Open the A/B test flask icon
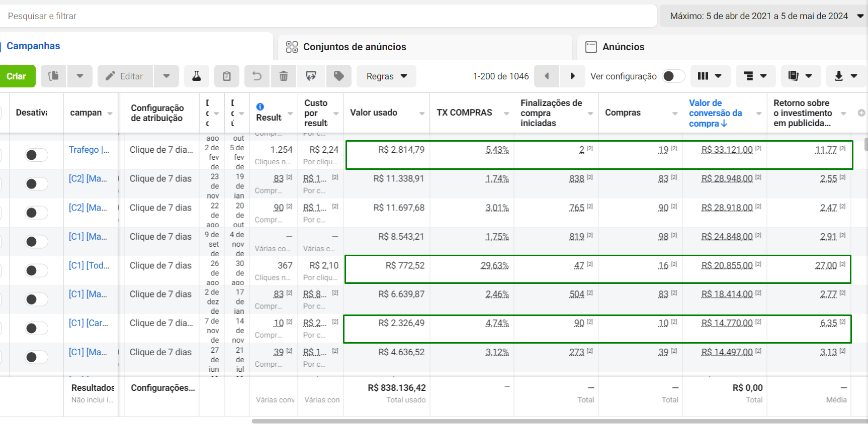This screenshot has height=424, width=868. 197,76
